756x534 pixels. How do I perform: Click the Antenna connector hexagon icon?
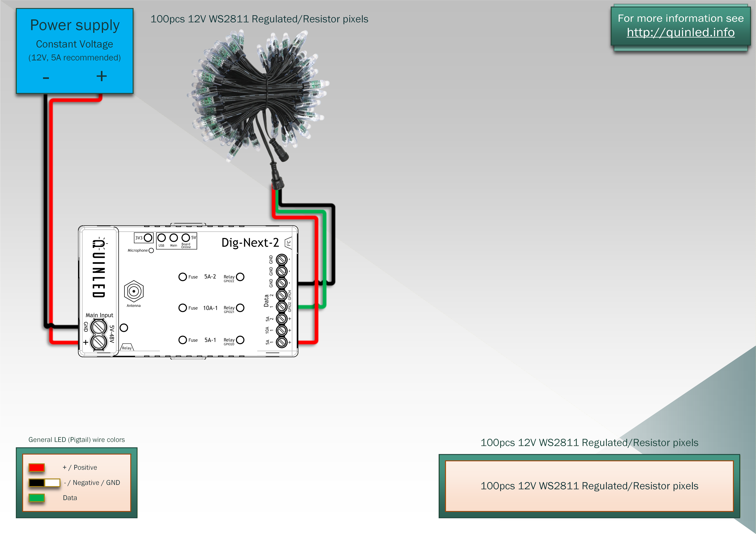(x=134, y=291)
